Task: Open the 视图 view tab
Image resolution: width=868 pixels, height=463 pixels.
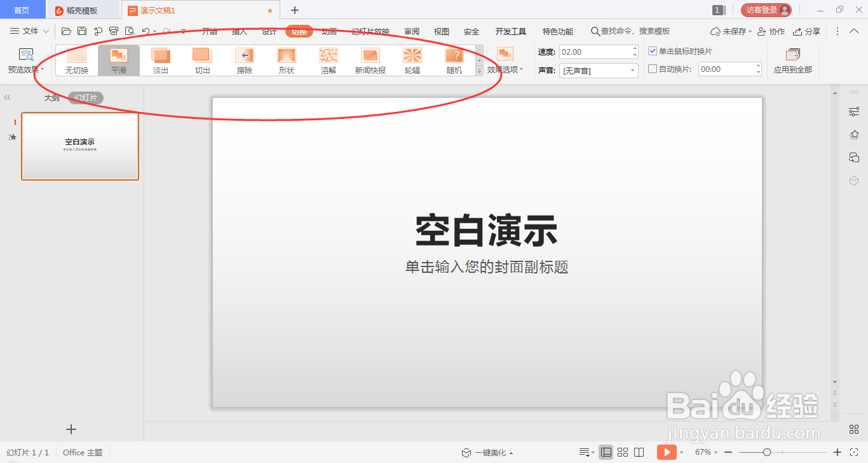Action: pyautogui.click(x=442, y=31)
